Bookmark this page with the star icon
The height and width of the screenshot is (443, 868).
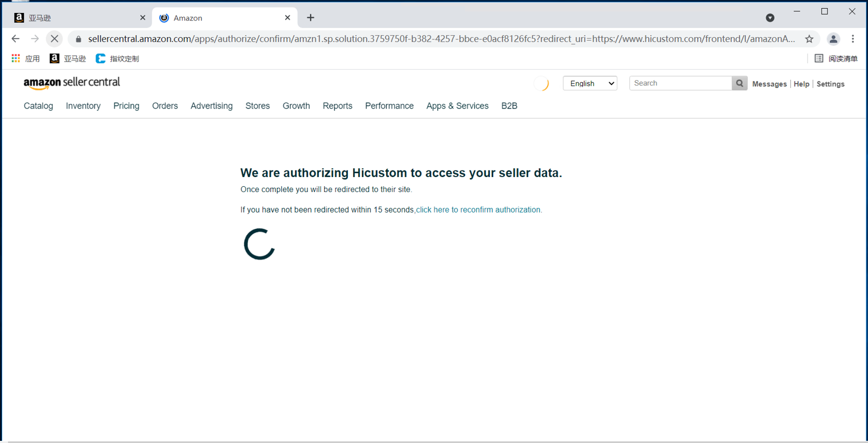(809, 39)
